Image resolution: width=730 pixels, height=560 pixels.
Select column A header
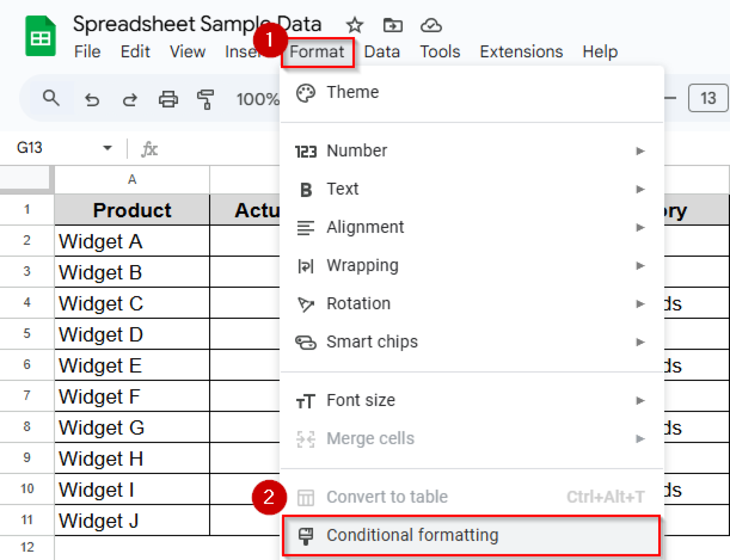(x=132, y=180)
